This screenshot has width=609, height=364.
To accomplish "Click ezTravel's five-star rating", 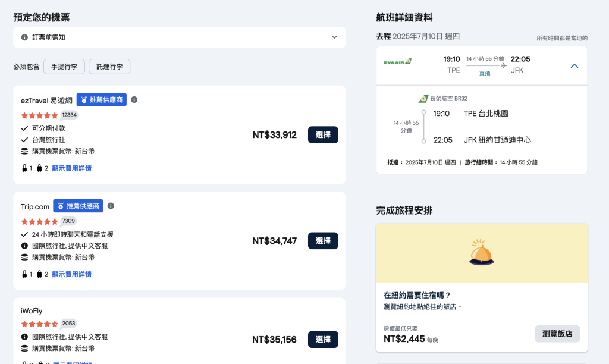I will 39,115.
